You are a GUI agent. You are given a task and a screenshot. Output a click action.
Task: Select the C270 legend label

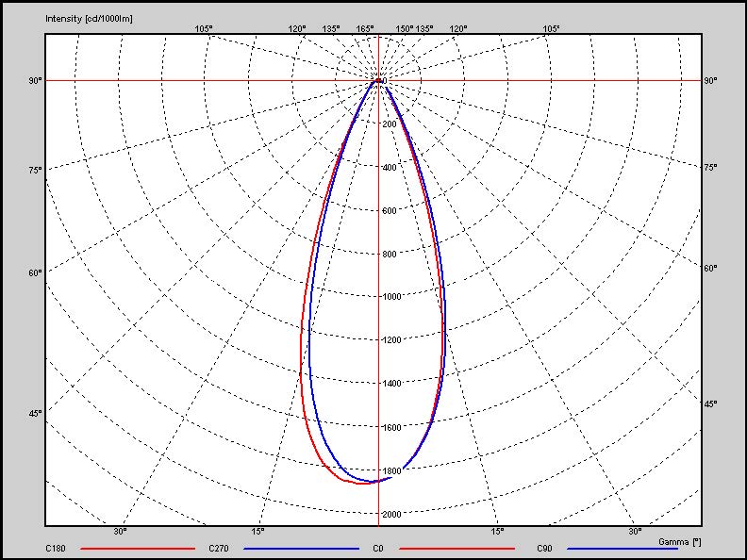click(219, 548)
